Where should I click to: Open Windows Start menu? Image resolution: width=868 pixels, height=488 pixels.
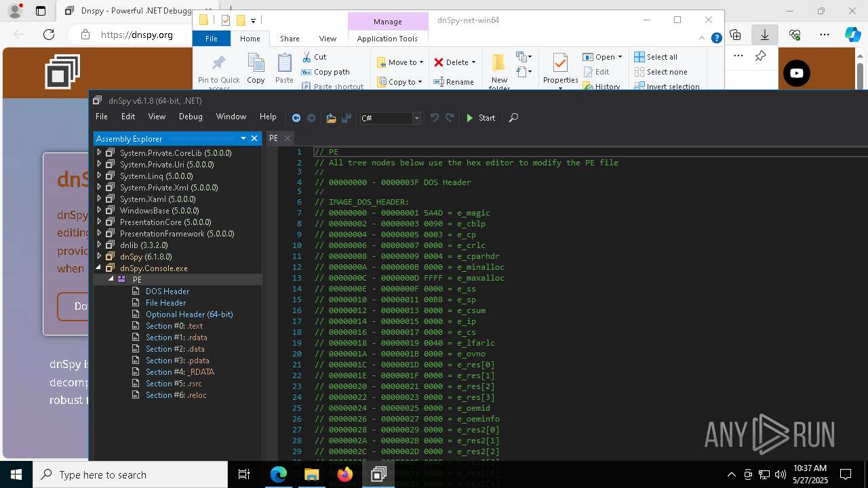pos(16,474)
